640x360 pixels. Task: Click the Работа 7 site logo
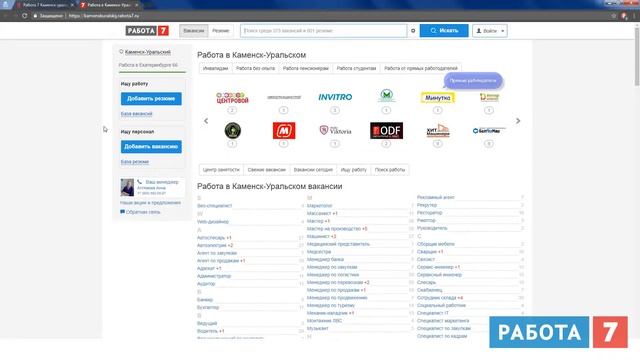(147, 31)
